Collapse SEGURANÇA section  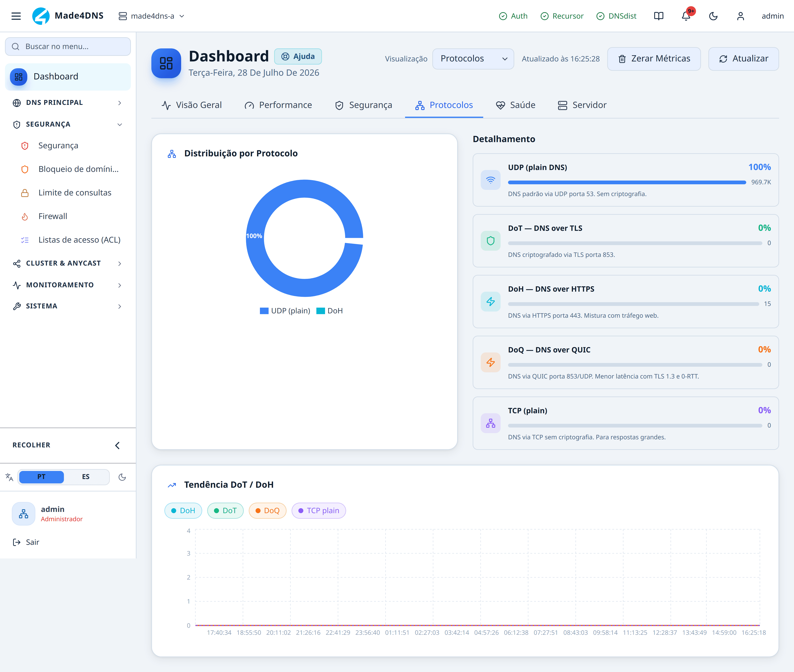pyautogui.click(x=68, y=125)
